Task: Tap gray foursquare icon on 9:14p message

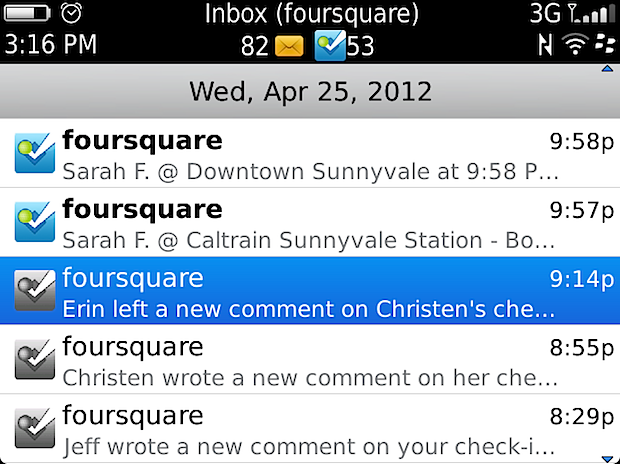Action: (35, 290)
